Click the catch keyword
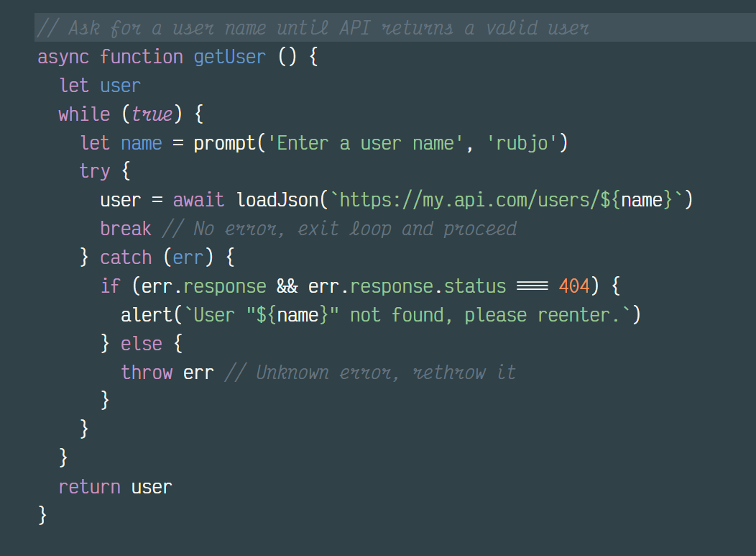 126,258
